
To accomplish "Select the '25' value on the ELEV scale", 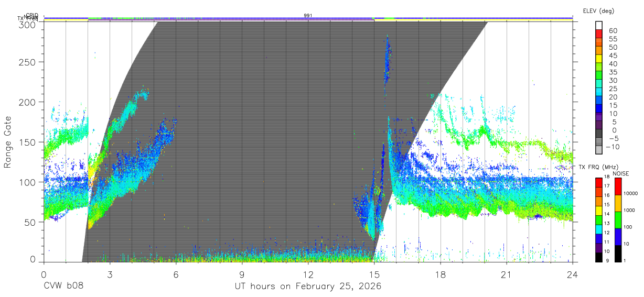I will pyautogui.click(x=613, y=89).
